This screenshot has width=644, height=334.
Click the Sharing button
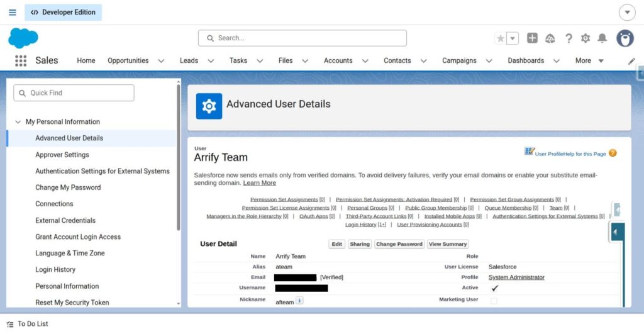tap(359, 244)
